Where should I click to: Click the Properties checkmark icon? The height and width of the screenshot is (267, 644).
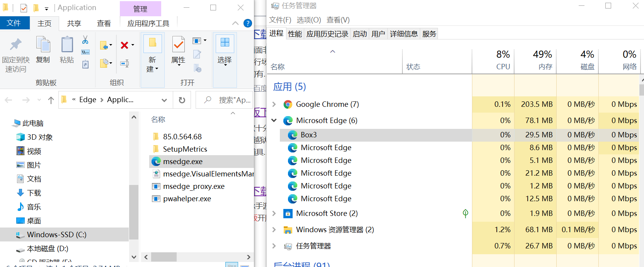tap(178, 44)
